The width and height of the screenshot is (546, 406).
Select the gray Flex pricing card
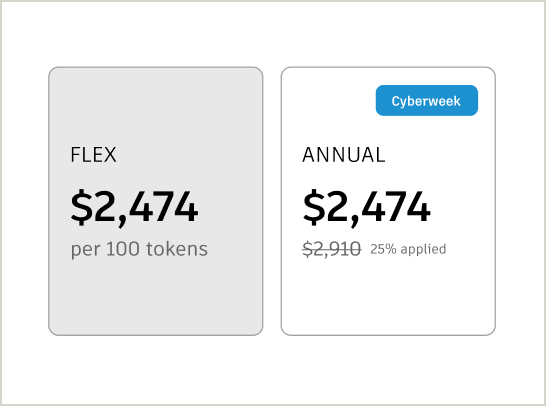tap(156, 201)
